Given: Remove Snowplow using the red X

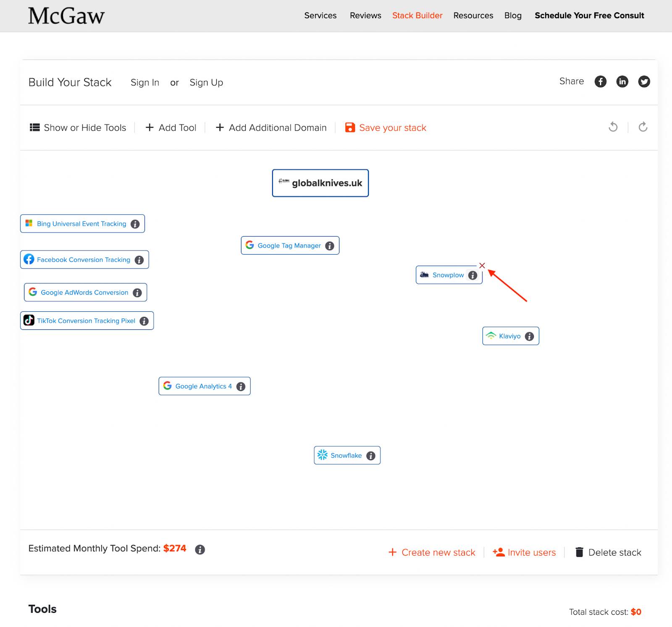Looking at the screenshot, I should point(482,266).
